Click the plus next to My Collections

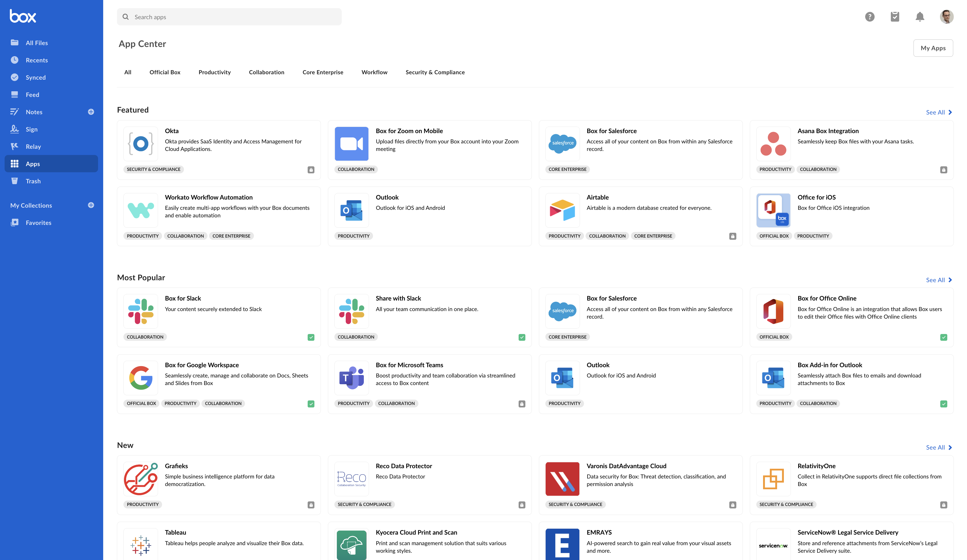[91, 205]
